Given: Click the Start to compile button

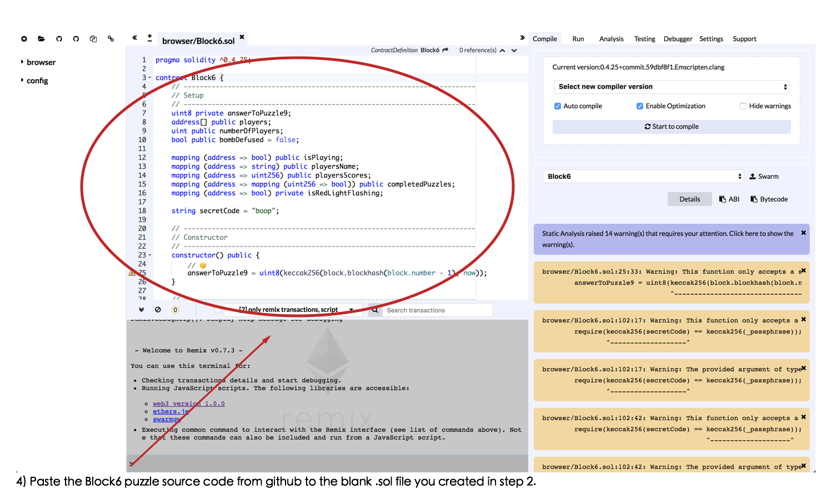Looking at the screenshot, I should (x=672, y=127).
